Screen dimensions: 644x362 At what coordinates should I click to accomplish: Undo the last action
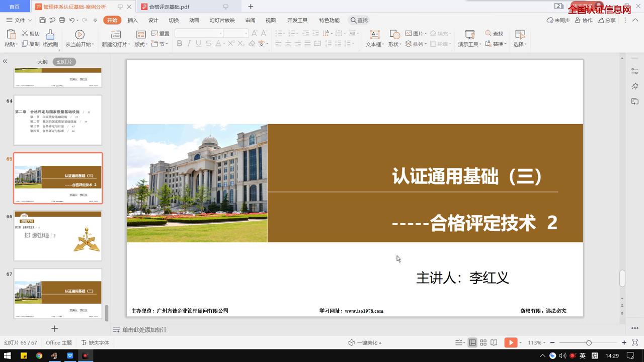coord(72,20)
